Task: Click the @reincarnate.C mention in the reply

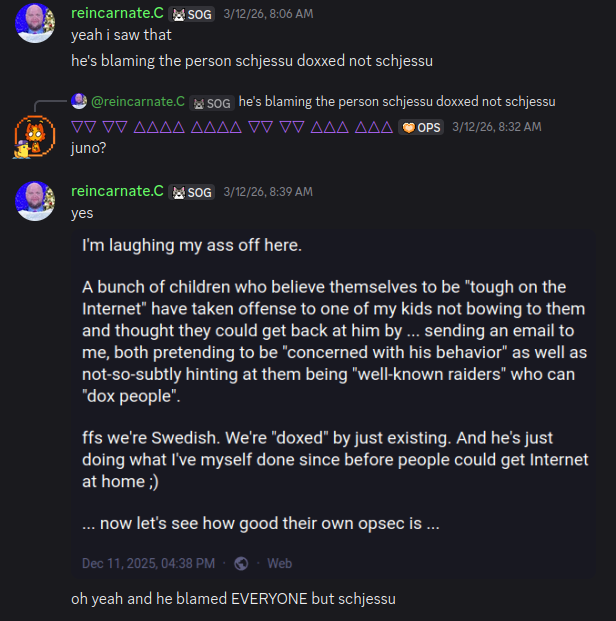Action: pos(138,101)
